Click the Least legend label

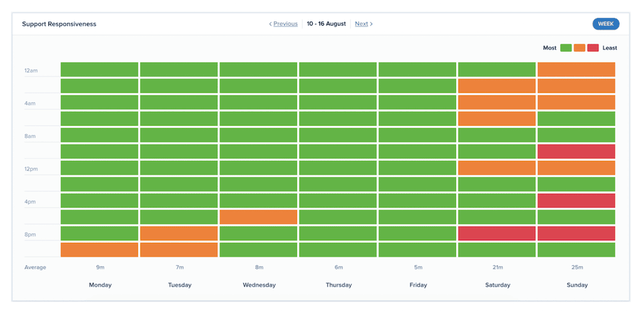tap(610, 48)
